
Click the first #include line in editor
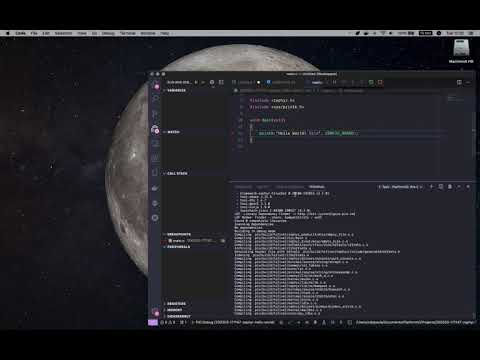(x=272, y=100)
